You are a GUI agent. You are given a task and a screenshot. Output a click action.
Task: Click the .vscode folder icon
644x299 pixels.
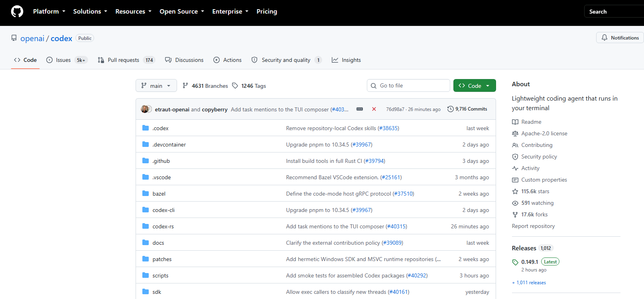[x=146, y=177]
